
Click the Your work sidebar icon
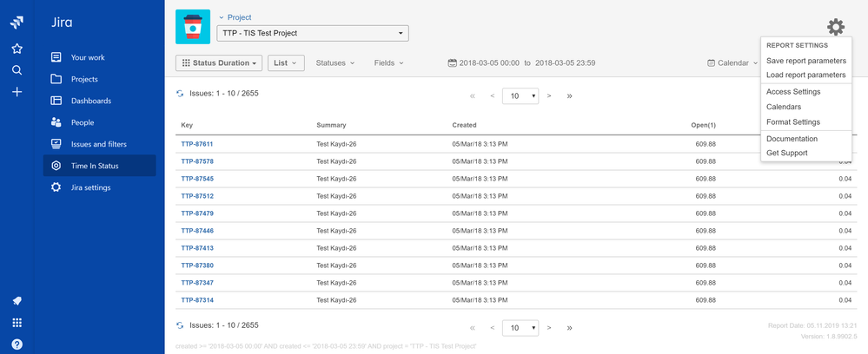coord(56,57)
